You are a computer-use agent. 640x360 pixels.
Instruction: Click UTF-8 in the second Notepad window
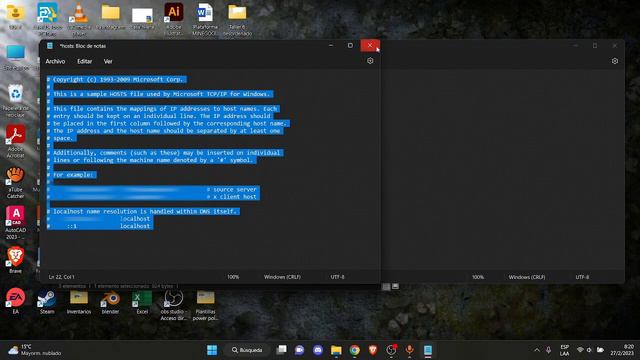(x=582, y=277)
